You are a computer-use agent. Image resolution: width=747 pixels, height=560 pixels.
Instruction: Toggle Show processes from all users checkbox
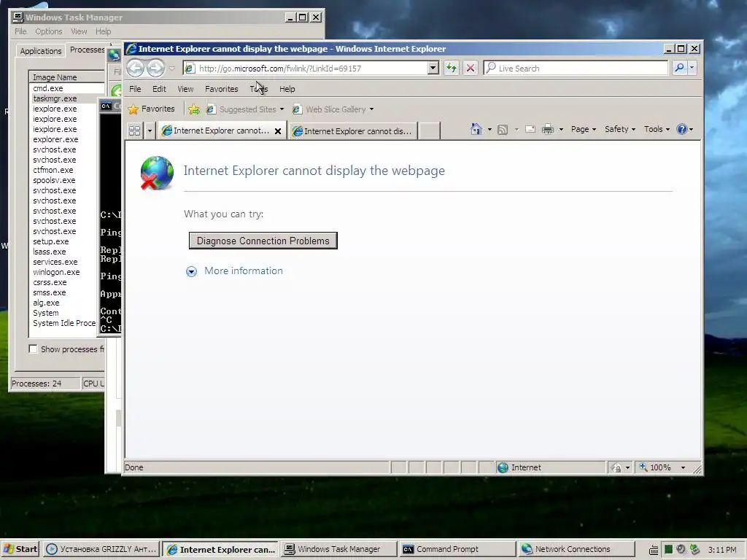click(x=33, y=349)
